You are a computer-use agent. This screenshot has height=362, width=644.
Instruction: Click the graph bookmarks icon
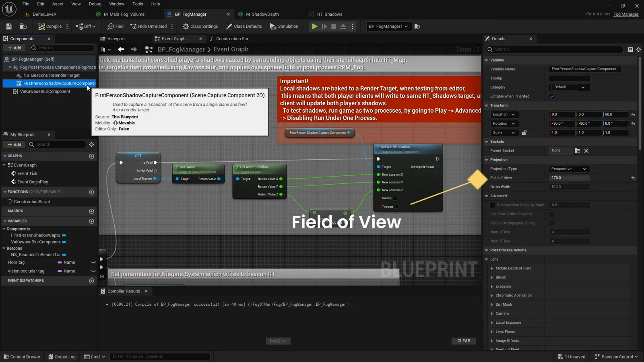[x=106, y=49]
